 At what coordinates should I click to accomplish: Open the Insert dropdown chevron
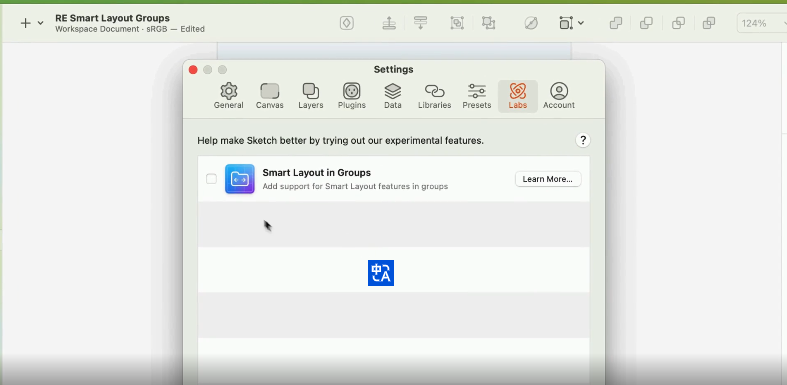pos(41,23)
